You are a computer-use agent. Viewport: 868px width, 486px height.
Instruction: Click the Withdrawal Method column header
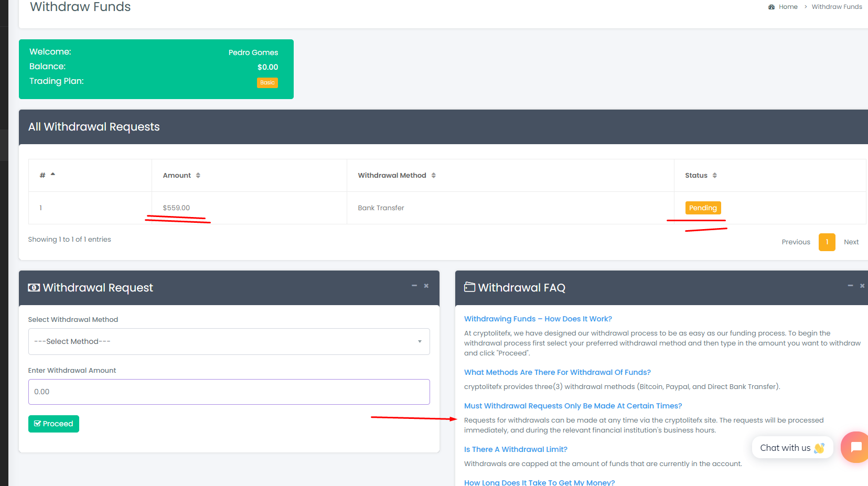pos(392,175)
